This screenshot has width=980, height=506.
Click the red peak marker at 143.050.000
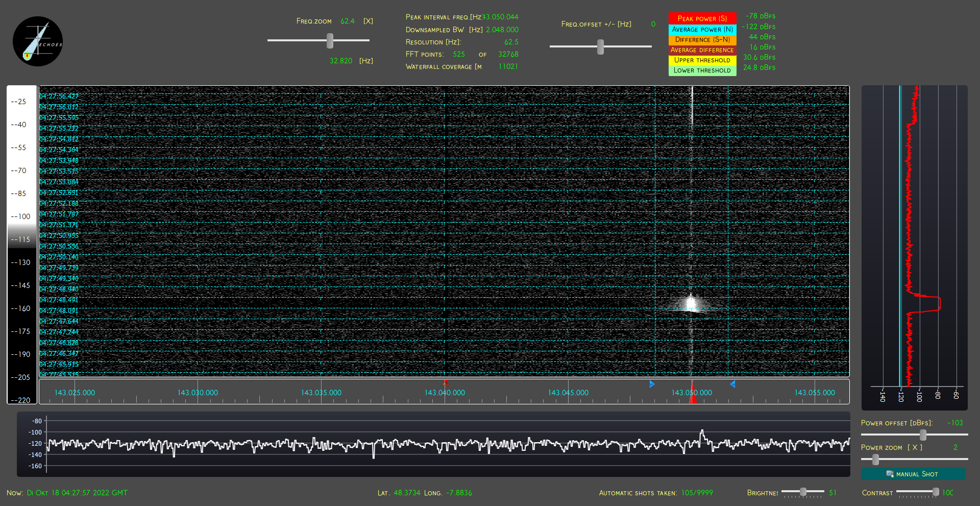pyautogui.click(x=693, y=393)
